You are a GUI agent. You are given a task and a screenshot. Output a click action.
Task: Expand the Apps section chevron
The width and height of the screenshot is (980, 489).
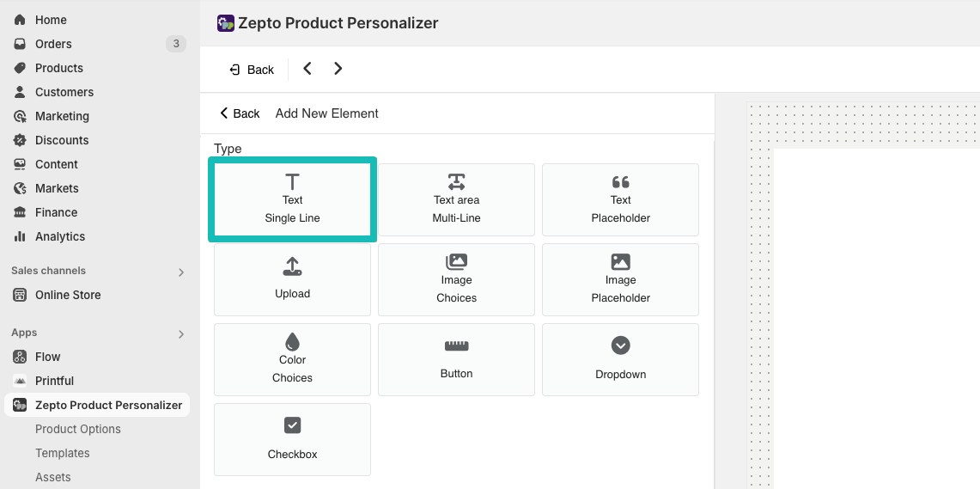point(181,334)
